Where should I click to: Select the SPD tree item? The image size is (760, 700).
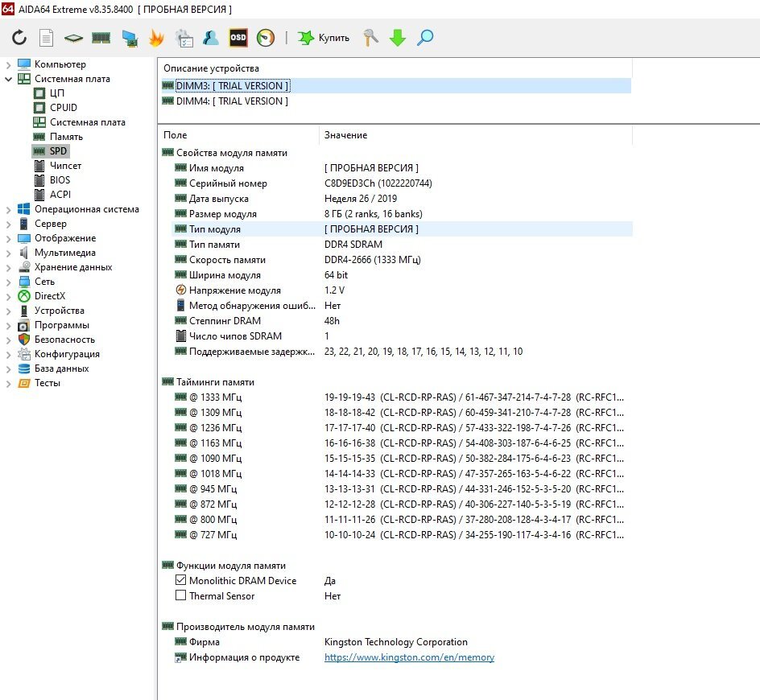(58, 151)
